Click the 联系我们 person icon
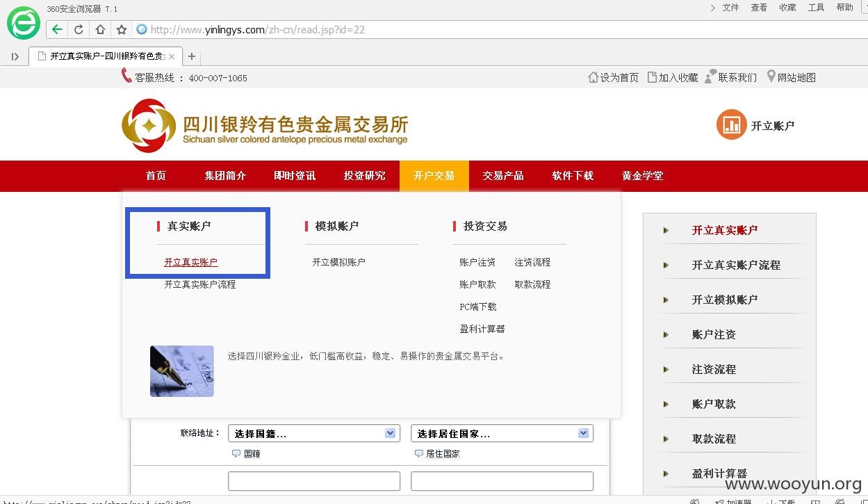 [710, 76]
